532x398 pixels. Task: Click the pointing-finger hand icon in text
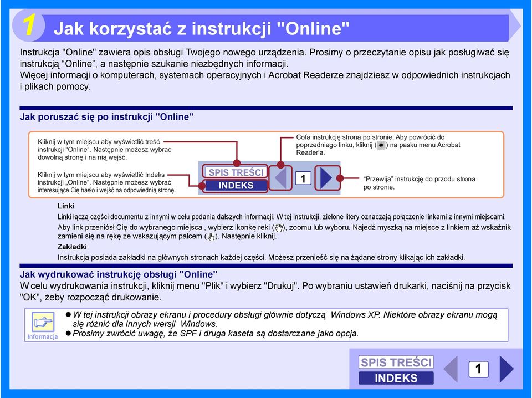pyautogui.click(x=211, y=237)
